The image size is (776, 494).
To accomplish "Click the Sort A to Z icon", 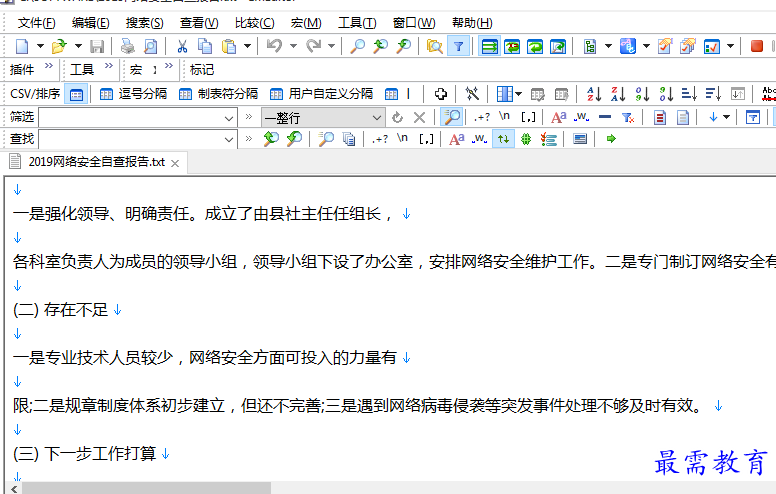I will tap(593, 94).
